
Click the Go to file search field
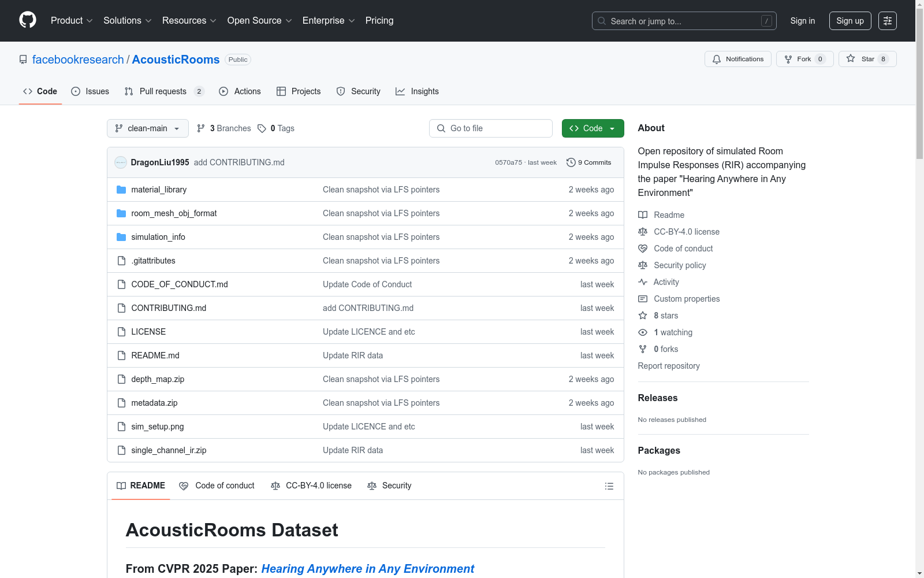coord(491,128)
